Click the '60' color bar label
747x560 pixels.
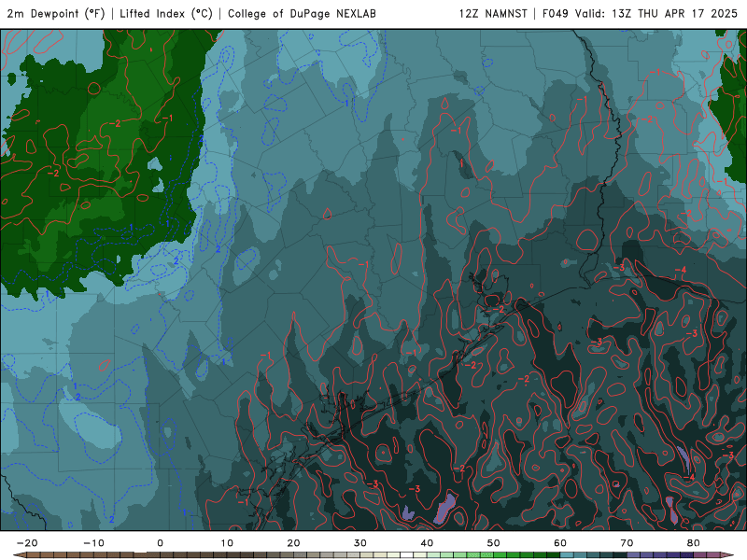tap(560, 543)
